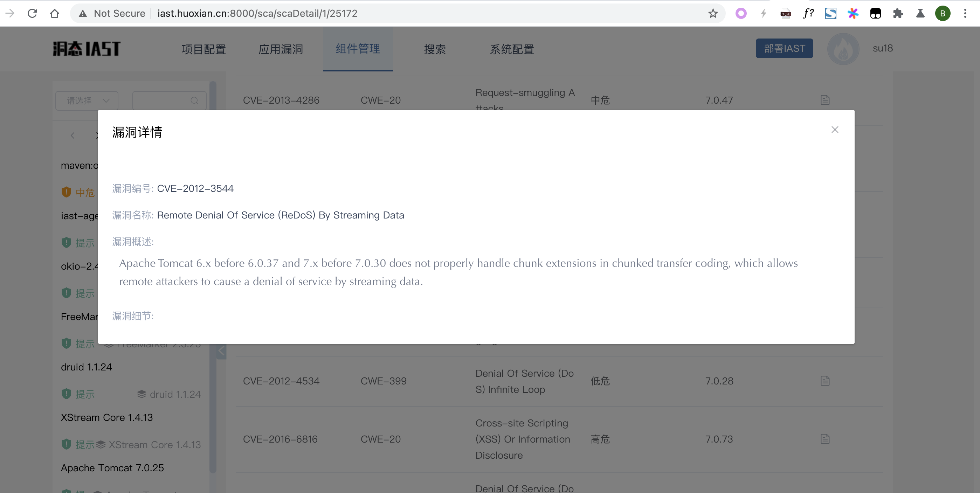
Task: Collapse sidebar with left chevron handle
Action: (x=221, y=351)
